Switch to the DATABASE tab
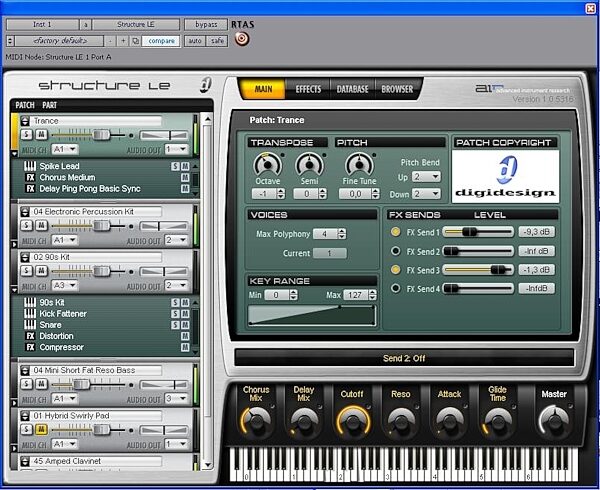Viewport: 600px width, 490px height. (352, 89)
